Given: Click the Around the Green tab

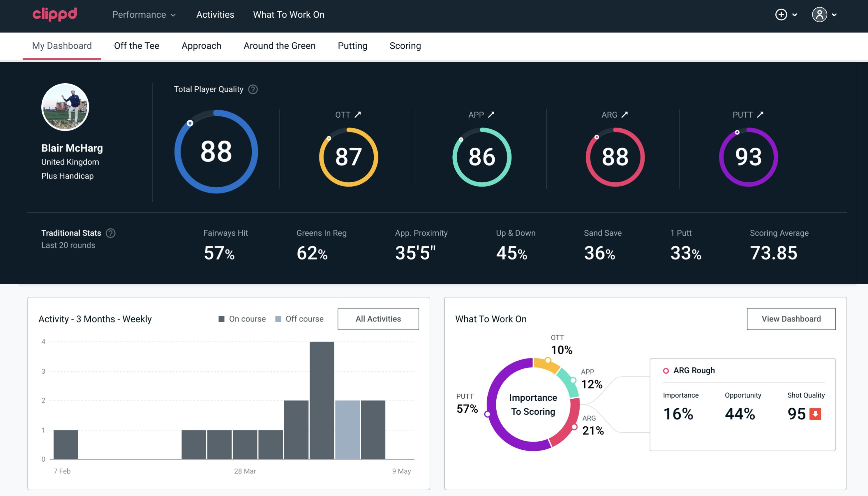Looking at the screenshot, I should (x=279, y=45).
